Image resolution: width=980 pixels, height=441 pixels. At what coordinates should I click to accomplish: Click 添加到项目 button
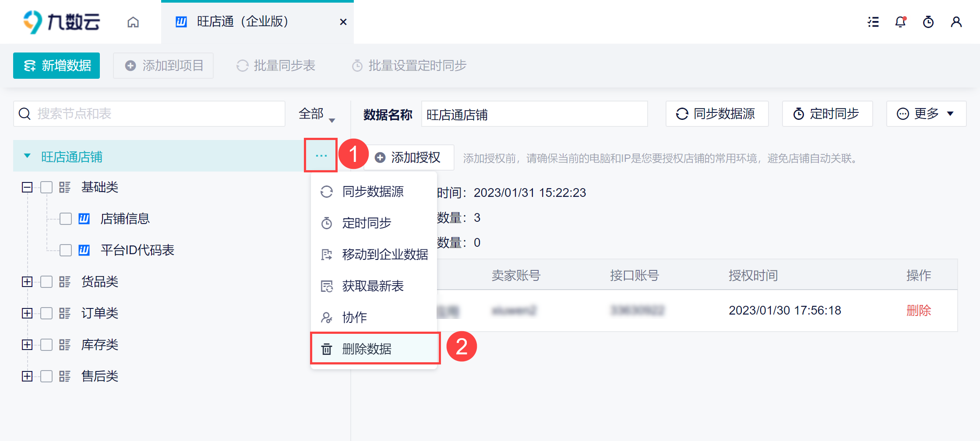tap(163, 66)
